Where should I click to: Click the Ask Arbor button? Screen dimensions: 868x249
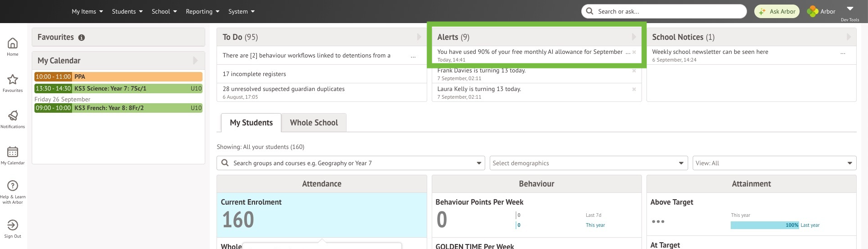coord(777,11)
